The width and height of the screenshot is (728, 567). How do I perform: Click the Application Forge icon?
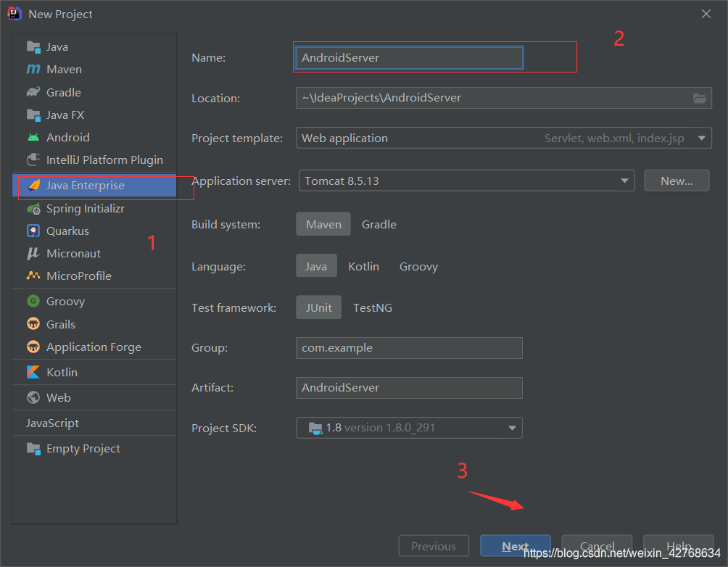click(x=33, y=347)
